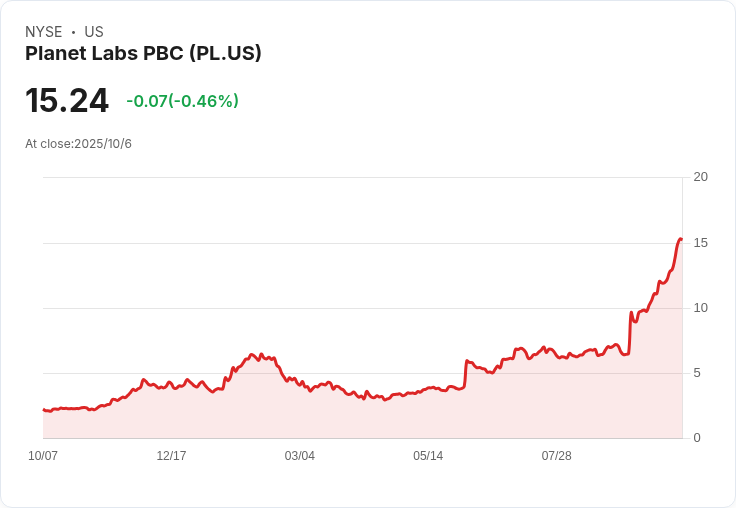Select the NYSE exchange label
Screen dimensions: 736x508
click(x=44, y=32)
